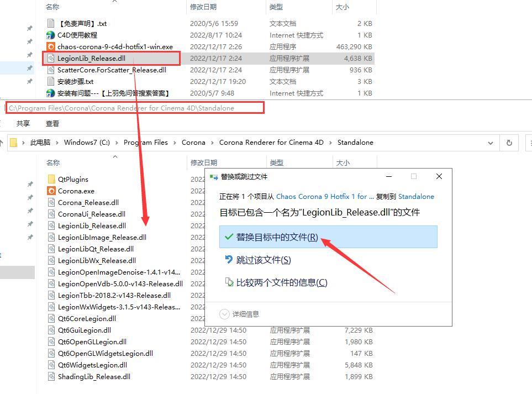Viewport: 532px width, 394px height.
Task: Go to Program Files breadcrumb segment
Action: coord(145,143)
